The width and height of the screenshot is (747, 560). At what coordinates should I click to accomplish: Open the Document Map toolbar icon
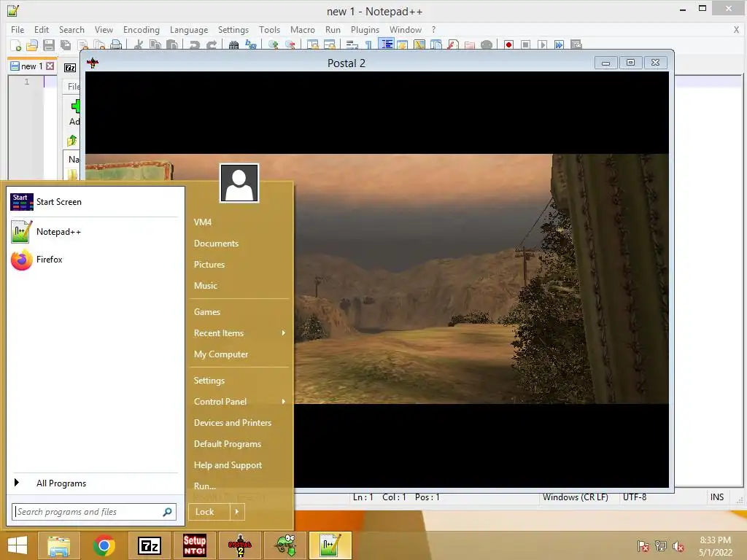(x=419, y=45)
